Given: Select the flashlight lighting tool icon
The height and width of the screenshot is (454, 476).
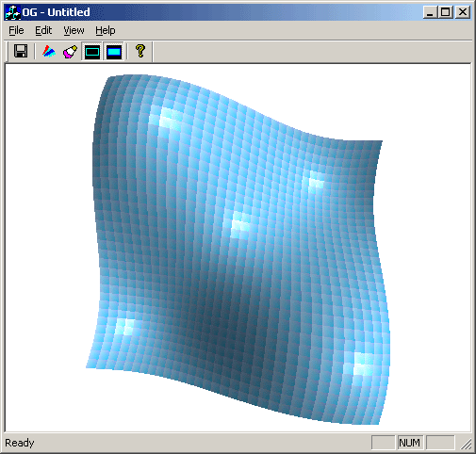Looking at the screenshot, I should tap(70, 51).
